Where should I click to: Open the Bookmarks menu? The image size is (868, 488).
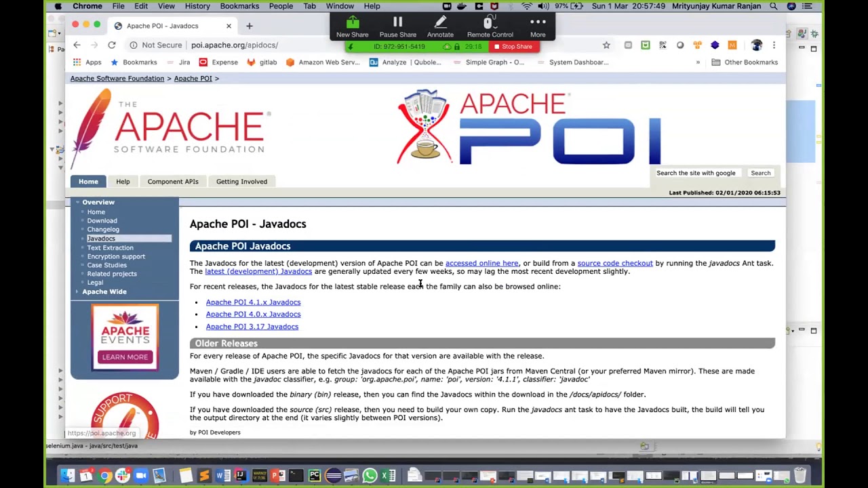(239, 6)
